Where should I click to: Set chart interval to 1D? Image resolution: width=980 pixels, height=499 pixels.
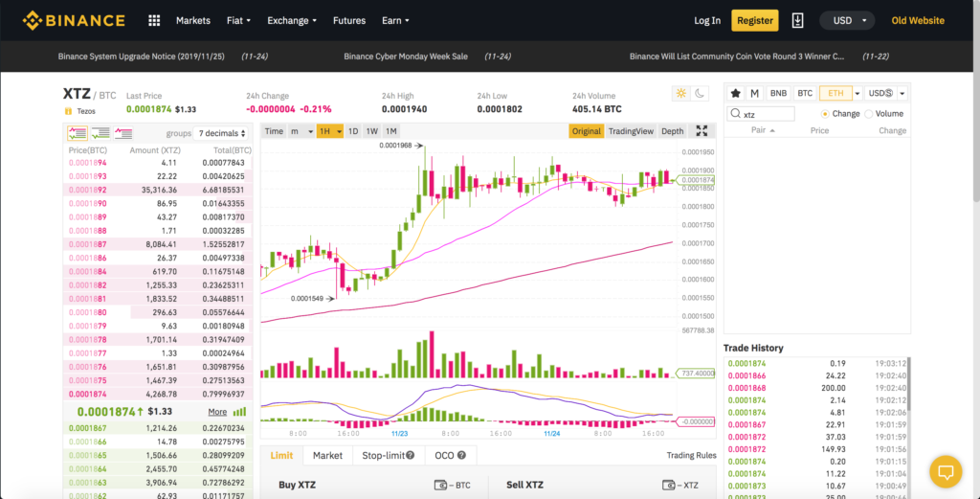coord(353,131)
